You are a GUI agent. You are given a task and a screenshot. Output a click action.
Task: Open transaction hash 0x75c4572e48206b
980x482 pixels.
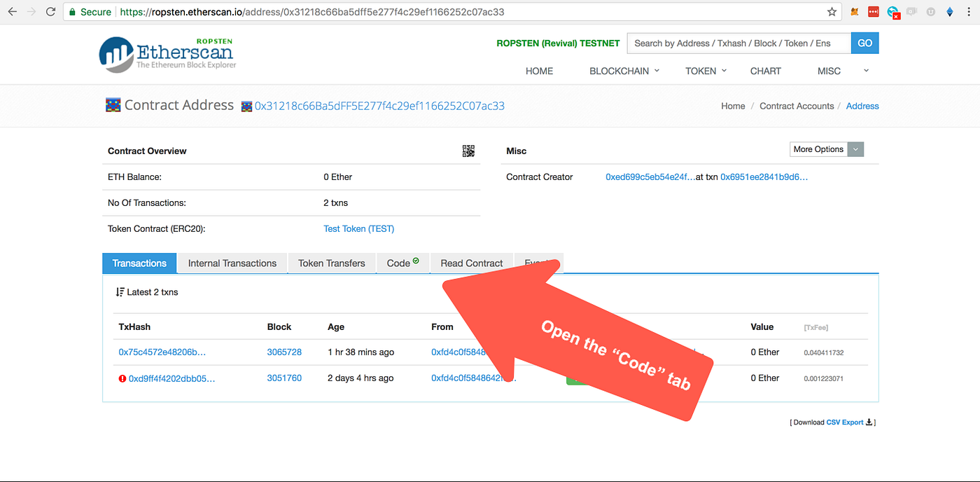pos(162,352)
